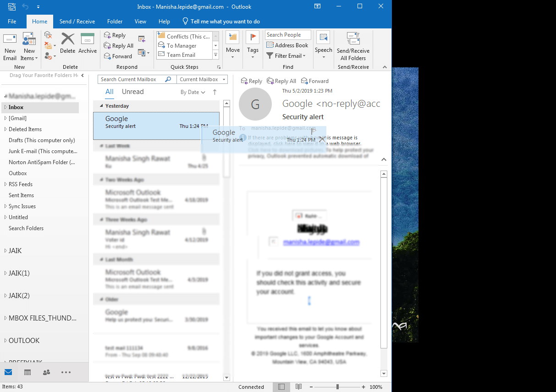Open the Filter Email dropdown
Viewport: 556px width, 392px height.
286,56
